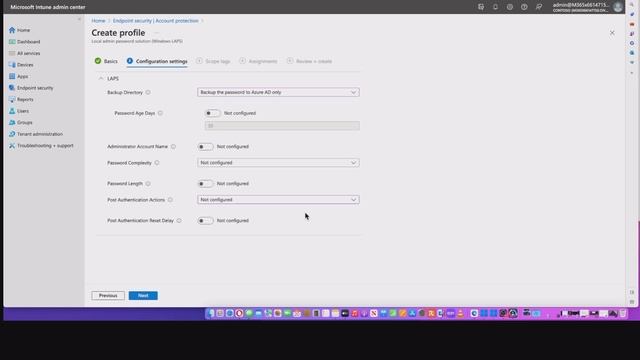
Task: Go to the Basics step tab
Action: (x=106, y=61)
